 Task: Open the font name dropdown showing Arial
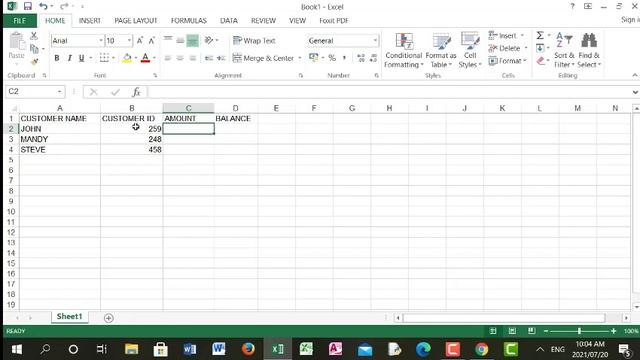pos(101,40)
